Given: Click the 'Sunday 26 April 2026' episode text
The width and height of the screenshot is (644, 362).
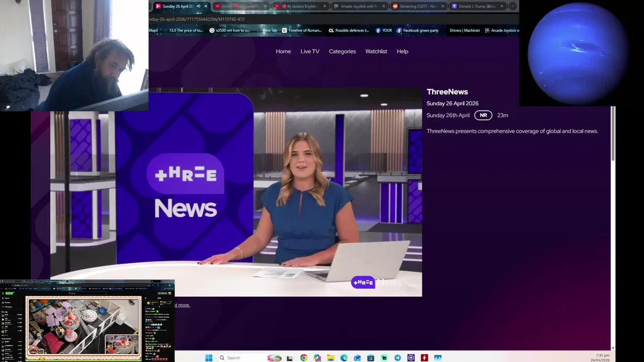Looking at the screenshot, I should click(452, 104).
